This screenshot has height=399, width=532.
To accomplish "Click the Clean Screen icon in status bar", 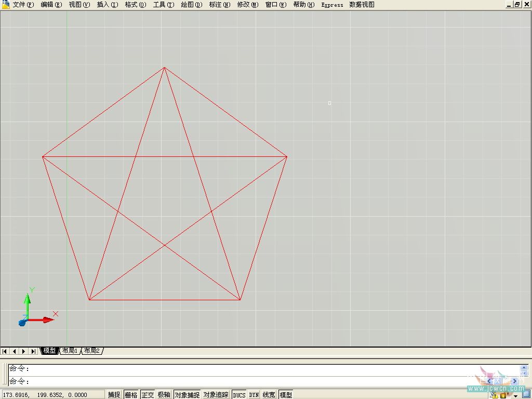I will (x=526, y=395).
